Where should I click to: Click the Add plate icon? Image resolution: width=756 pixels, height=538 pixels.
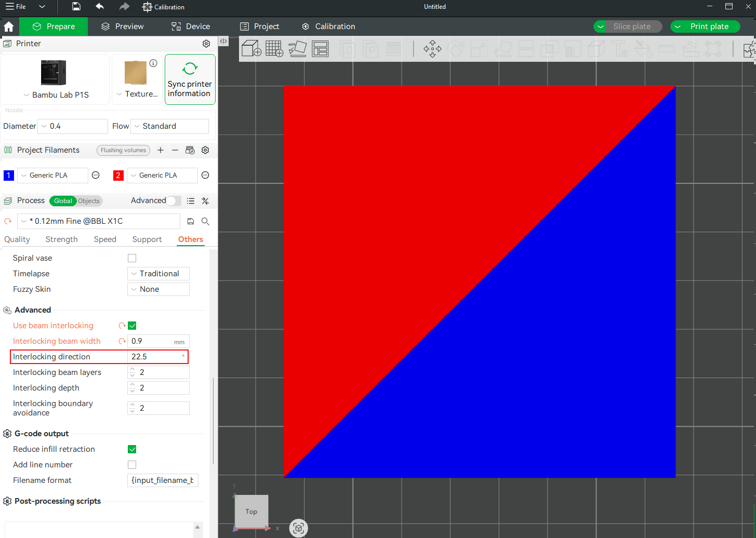[x=274, y=49]
